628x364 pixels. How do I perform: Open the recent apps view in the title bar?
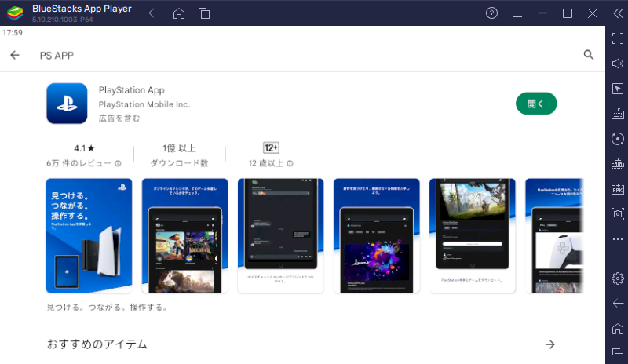coord(204,13)
